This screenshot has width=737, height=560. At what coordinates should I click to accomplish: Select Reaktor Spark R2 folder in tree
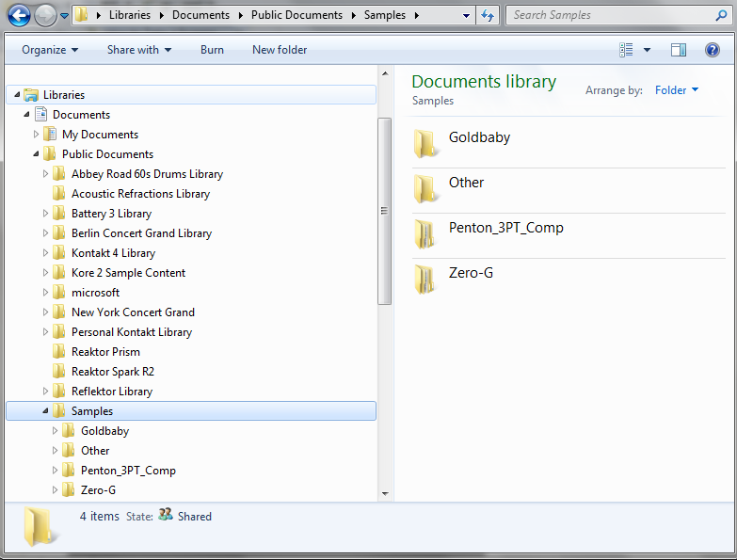click(x=113, y=371)
